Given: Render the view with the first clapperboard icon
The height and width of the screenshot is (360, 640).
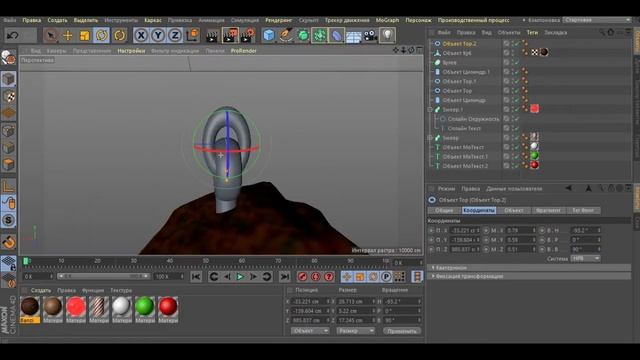Looking at the screenshot, I should pos(212,36).
